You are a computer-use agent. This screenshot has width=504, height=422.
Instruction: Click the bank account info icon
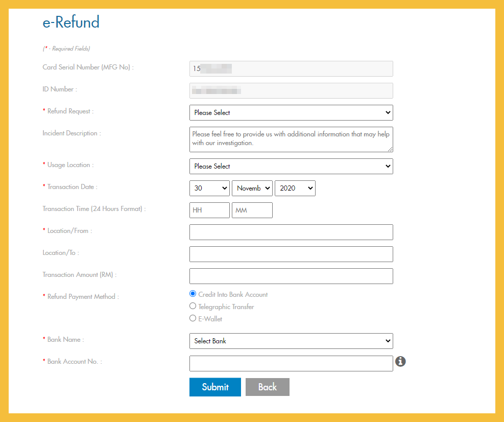(x=401, y=362)
